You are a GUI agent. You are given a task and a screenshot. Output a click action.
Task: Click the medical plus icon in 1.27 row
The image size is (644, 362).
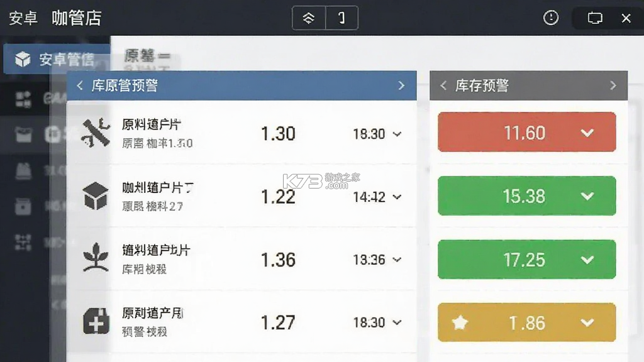pos(96,321)
